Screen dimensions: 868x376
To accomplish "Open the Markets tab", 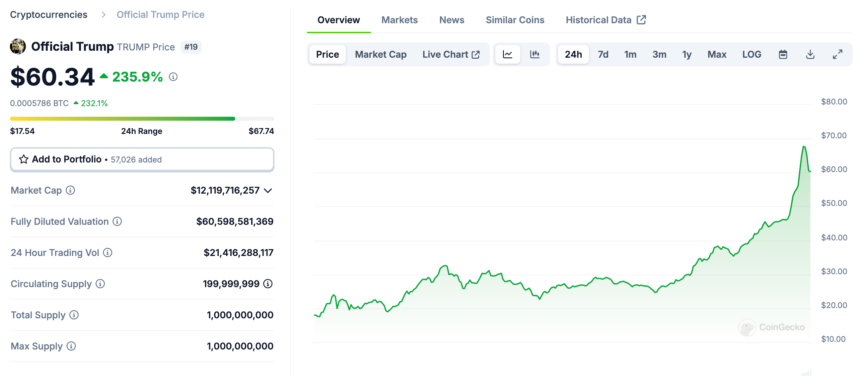I will coord(399,20).
